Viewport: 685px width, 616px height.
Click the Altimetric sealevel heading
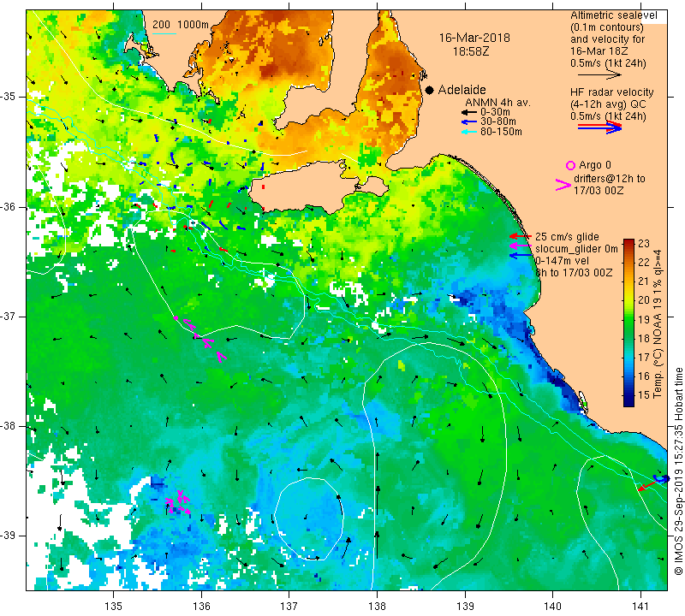(613, 15)
